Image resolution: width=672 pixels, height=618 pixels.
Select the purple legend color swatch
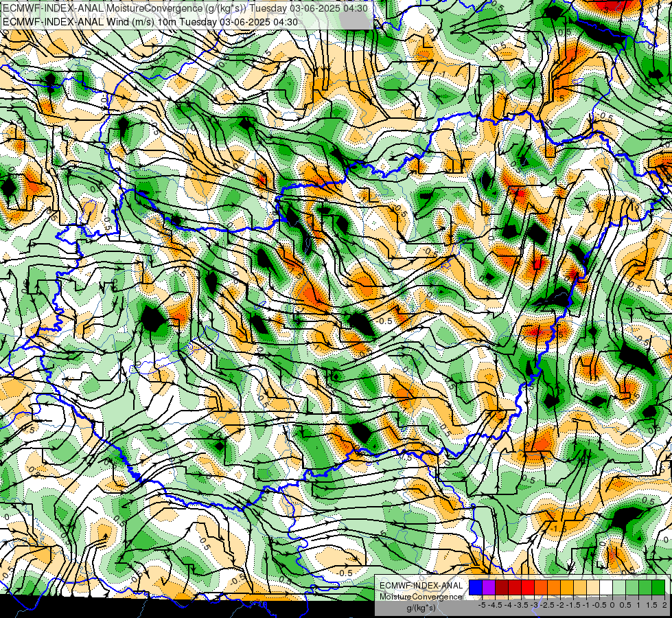[489, 587]
